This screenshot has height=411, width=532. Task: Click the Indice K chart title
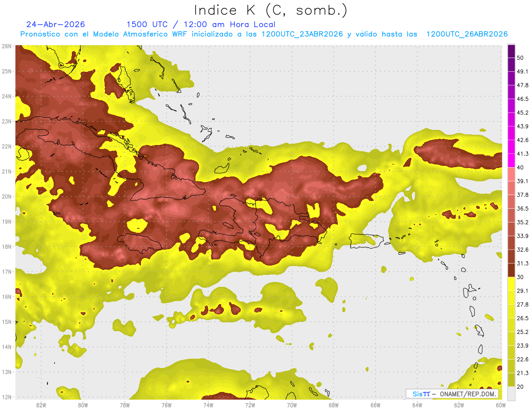coord(270,10)
